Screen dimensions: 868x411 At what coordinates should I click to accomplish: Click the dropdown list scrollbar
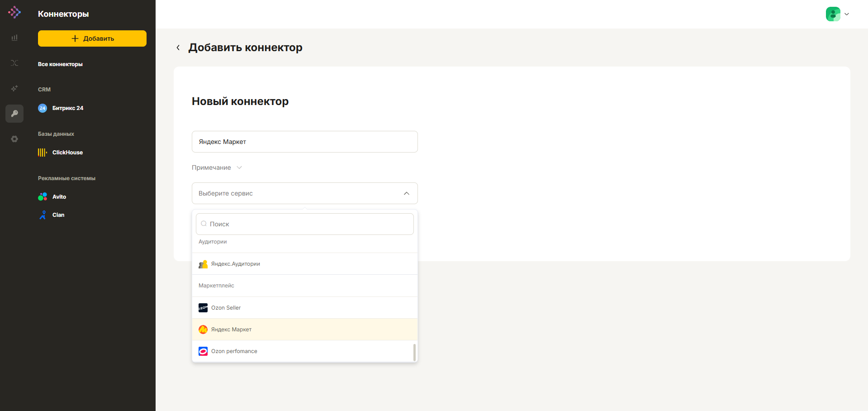point(414,353)
